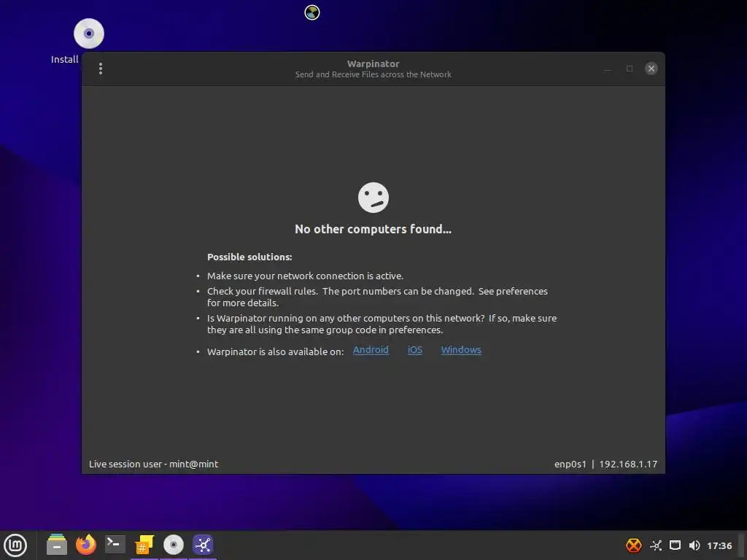Minimize the Warpinator window
The height and width of the screenshot is (560, 747).
(x=608, y=69)
